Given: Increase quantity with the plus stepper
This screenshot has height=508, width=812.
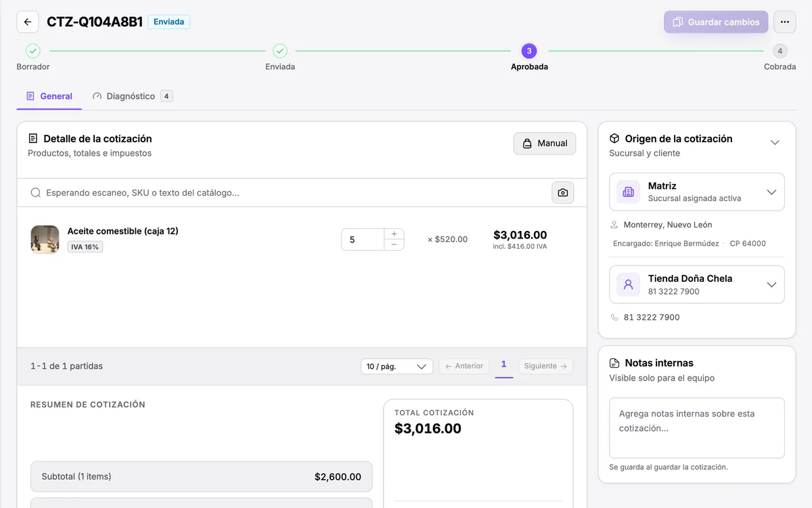Looking at the screenshot, I should [x=394, y=234].
